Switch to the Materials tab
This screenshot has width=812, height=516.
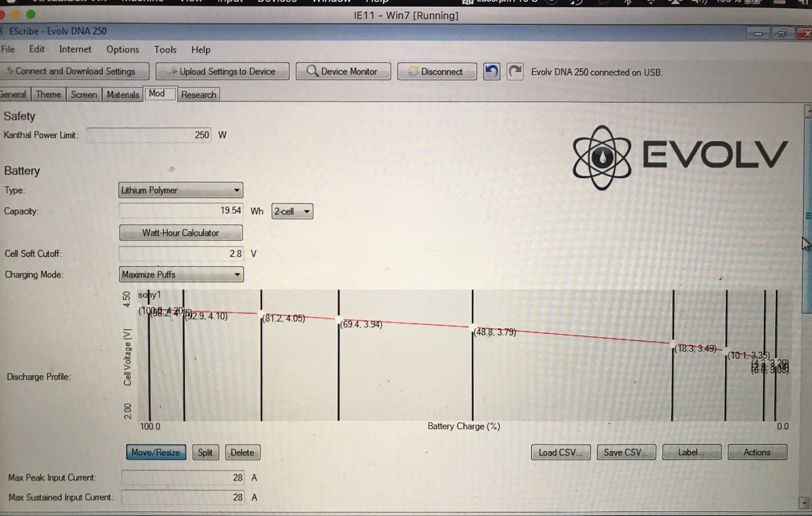point(122,95)
